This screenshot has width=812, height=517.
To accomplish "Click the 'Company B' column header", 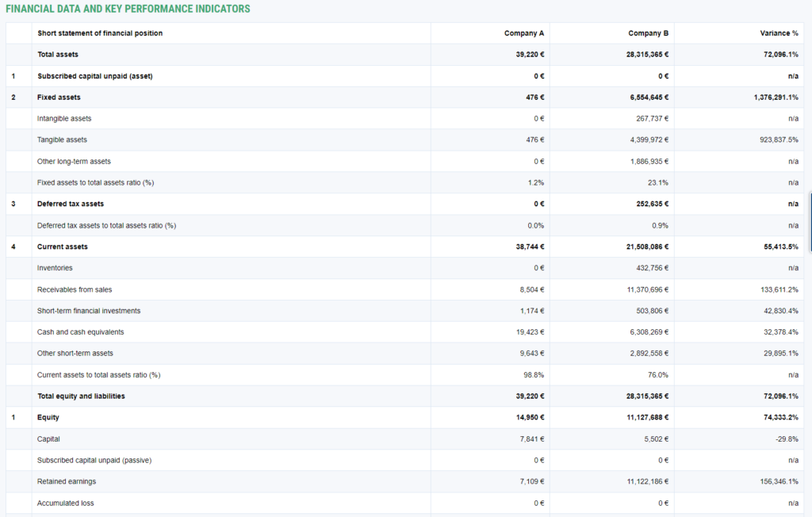I will pyautogui.click(x=649, y=33).
